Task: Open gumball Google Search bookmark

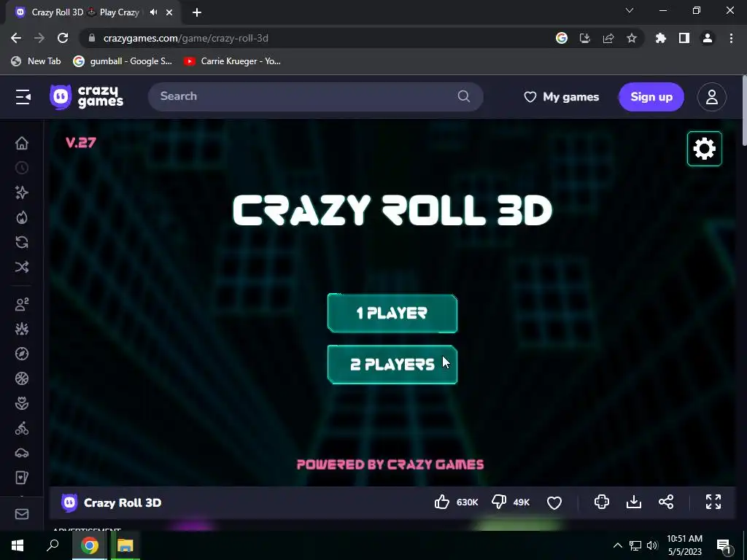Action: click(x=123, y=61)
